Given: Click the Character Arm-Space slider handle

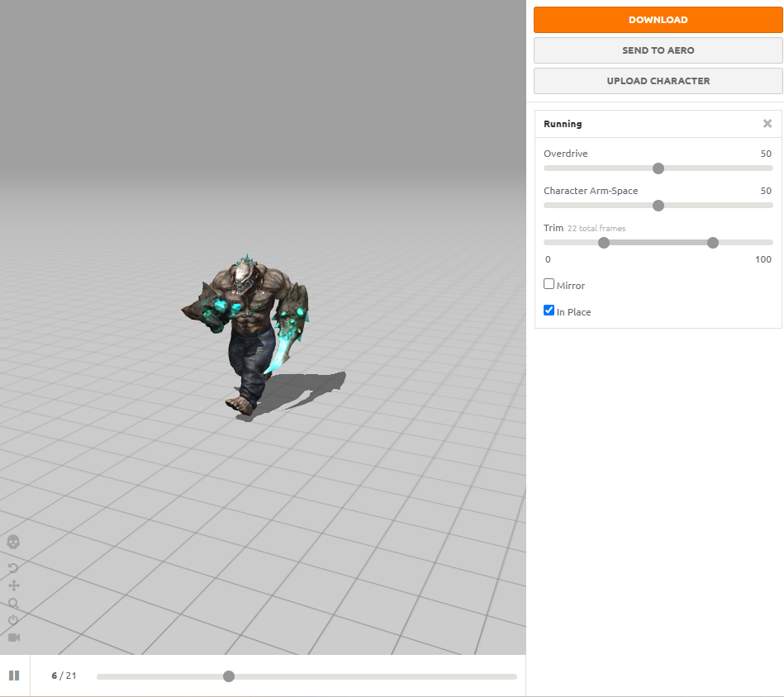Looking at the screenshot, I should 658,206.
